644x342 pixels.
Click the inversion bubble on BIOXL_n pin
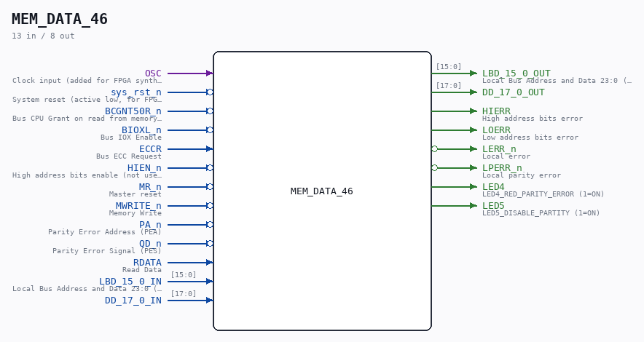(x=210, y=130)
